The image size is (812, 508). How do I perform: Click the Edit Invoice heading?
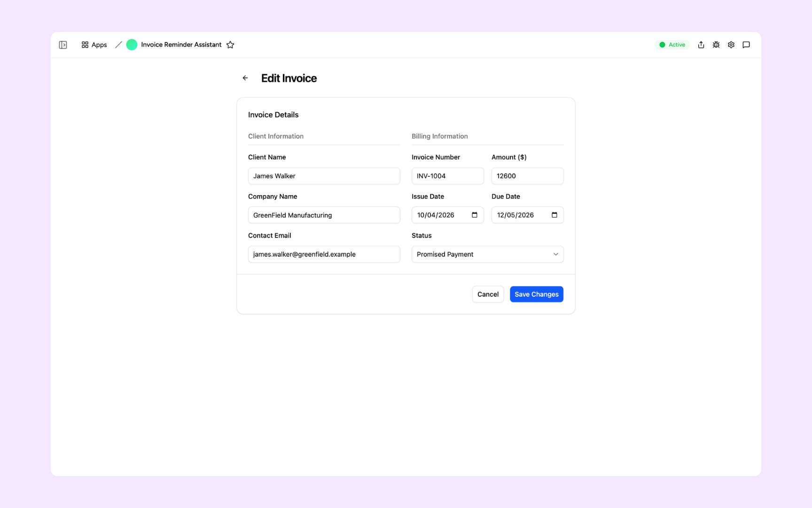pyautogui.click(x=289, y=78)
